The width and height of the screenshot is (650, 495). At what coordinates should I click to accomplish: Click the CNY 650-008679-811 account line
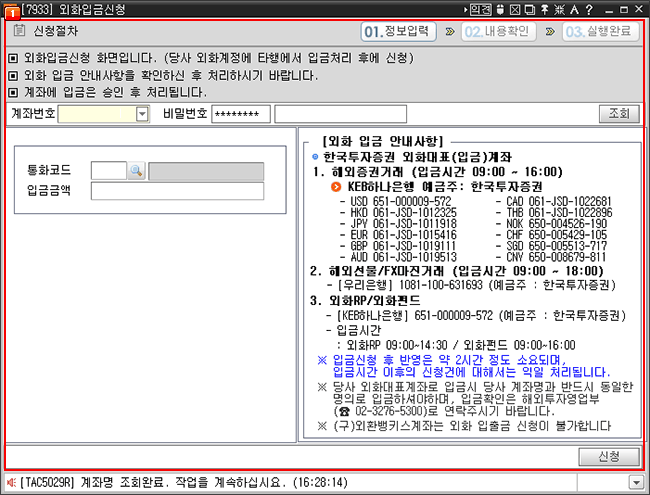[x=551, y=257]
